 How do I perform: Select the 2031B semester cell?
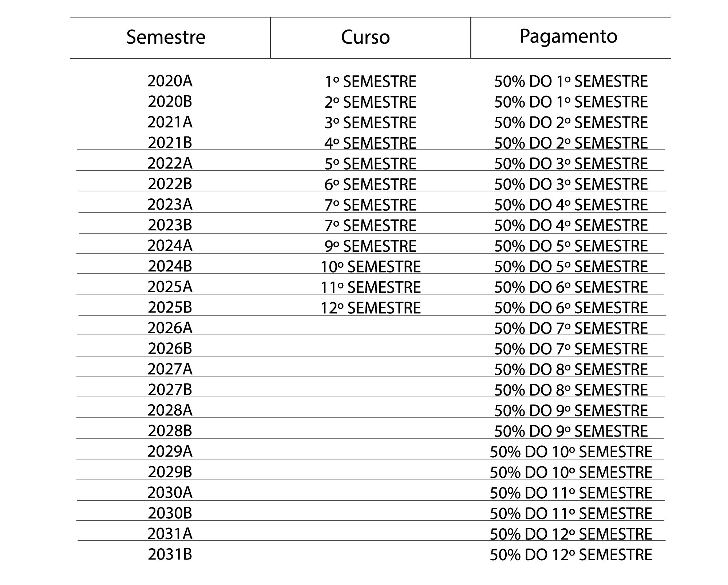tap(170, 555)
